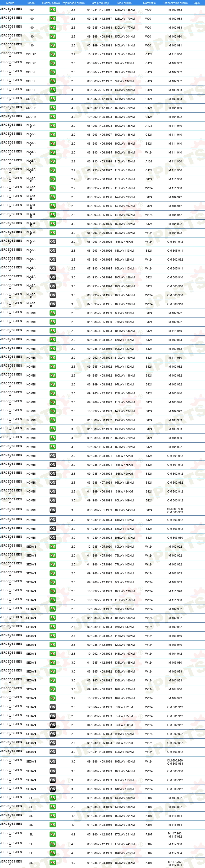Click diesel ON icon in KLASA E 55kW/75KM row
Screen dimensions: 205x868
pyautogui.click(x=52, y=242)
